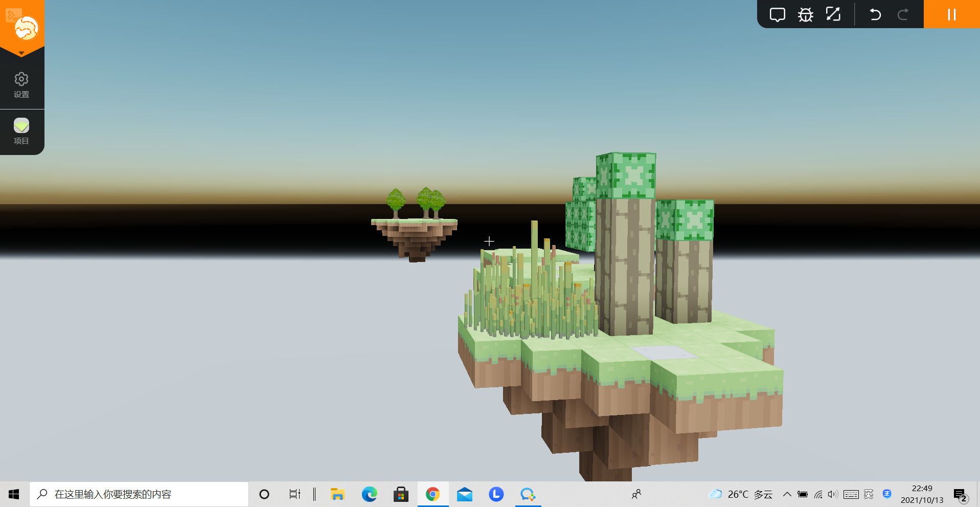Open the People icon in taskbar
The height and width of the screenshot is (507, 980).
(x=636, y=494)
